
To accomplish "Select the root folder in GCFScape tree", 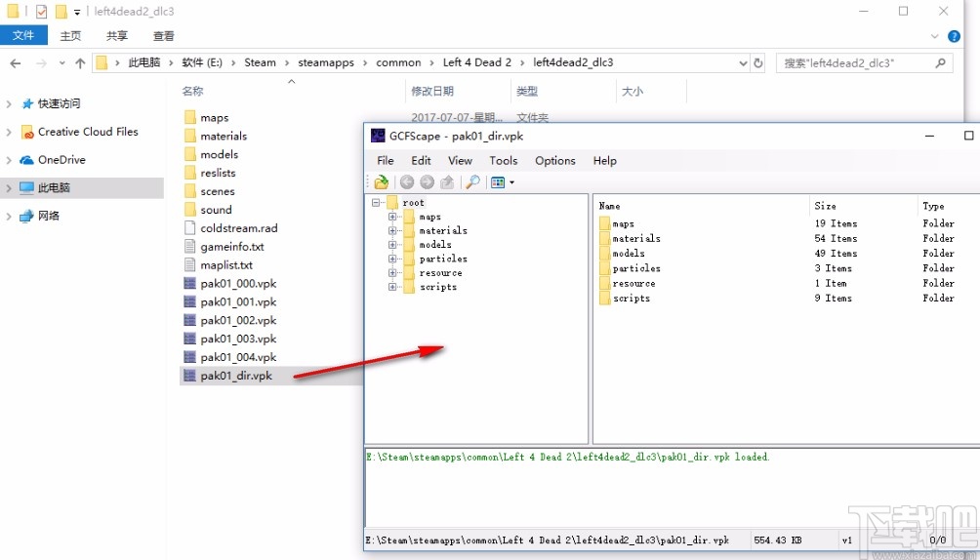I will pyautogui.click(x=413, y=203).
